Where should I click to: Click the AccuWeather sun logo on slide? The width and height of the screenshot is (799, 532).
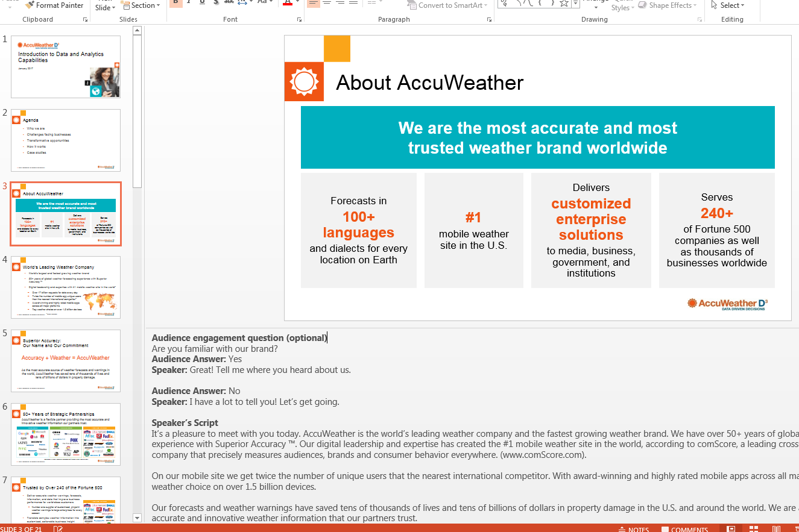click(x=304, y=81)
